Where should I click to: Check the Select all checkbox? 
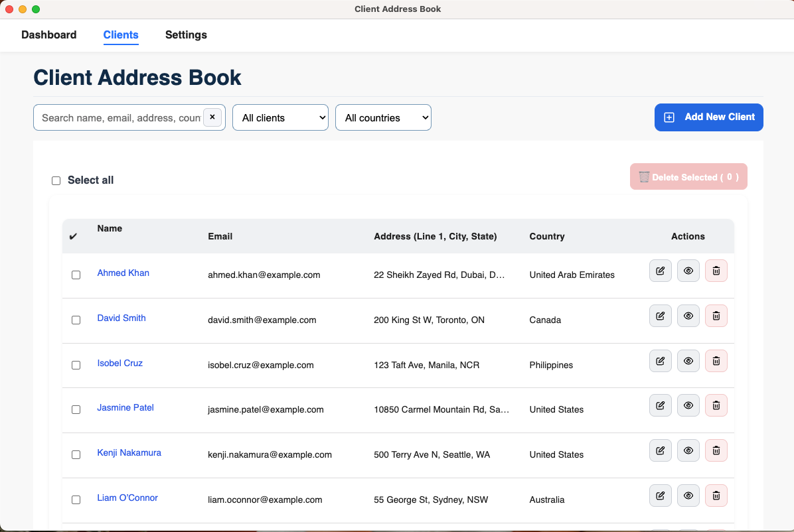click(56, 180)
